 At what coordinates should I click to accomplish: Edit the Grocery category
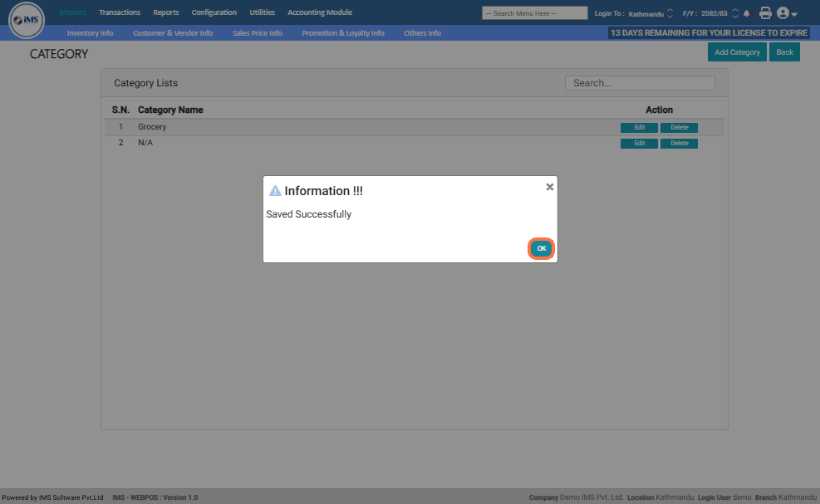tap(639, 128)
